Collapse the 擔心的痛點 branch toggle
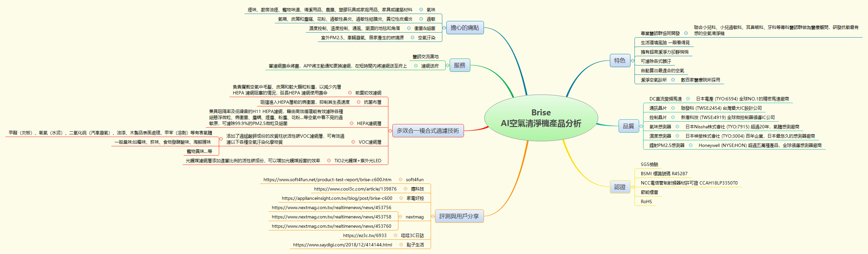This screenshot has width=868, height=254. [x=444, y=28]
